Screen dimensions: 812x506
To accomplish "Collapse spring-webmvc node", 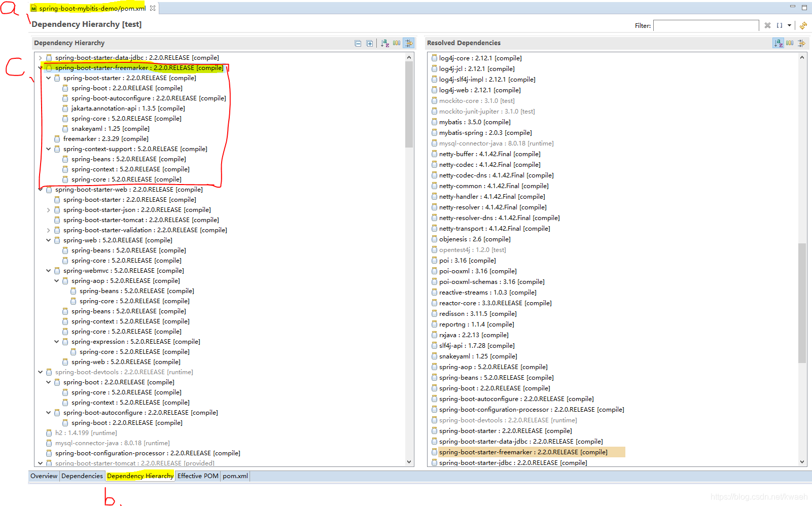I will (x=49, y=271).
